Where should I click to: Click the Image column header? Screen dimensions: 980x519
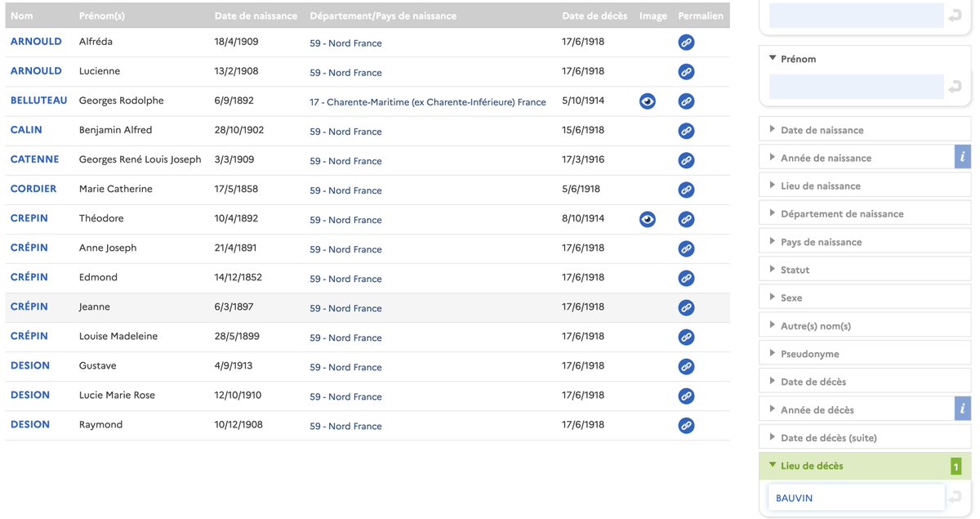tap(653, 16)
